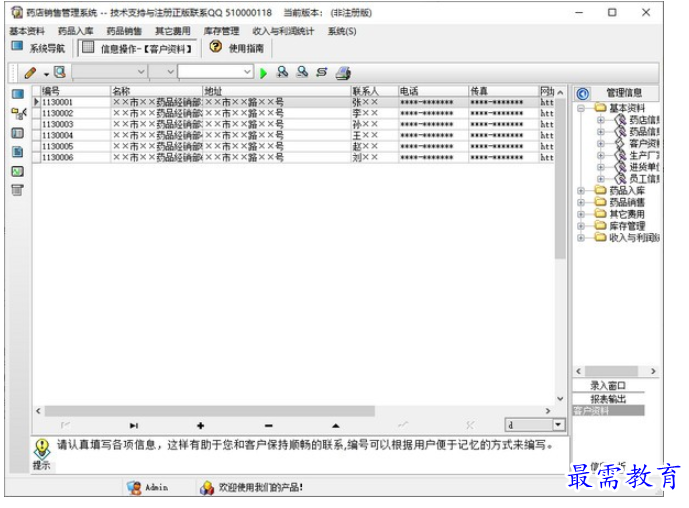The height and width of the screenshot is (508, 689).
Task: Click the 电话 column header
Action: click(433, 91)
